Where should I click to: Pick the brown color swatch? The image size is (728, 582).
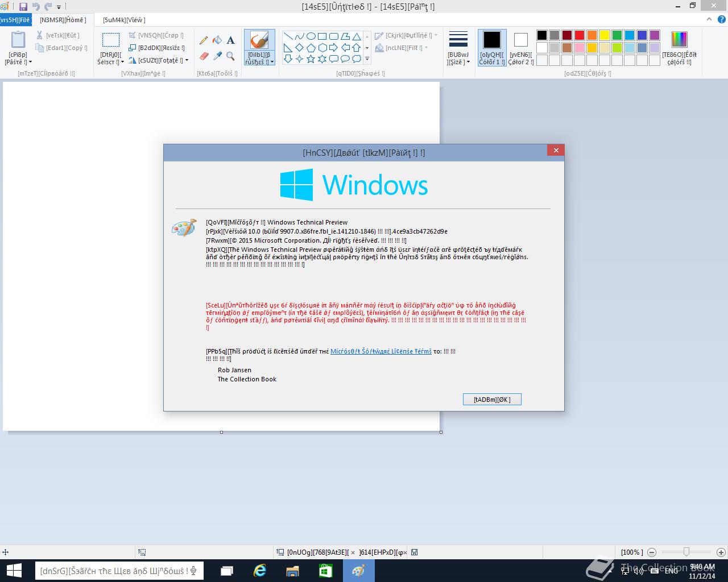[566, 48]
